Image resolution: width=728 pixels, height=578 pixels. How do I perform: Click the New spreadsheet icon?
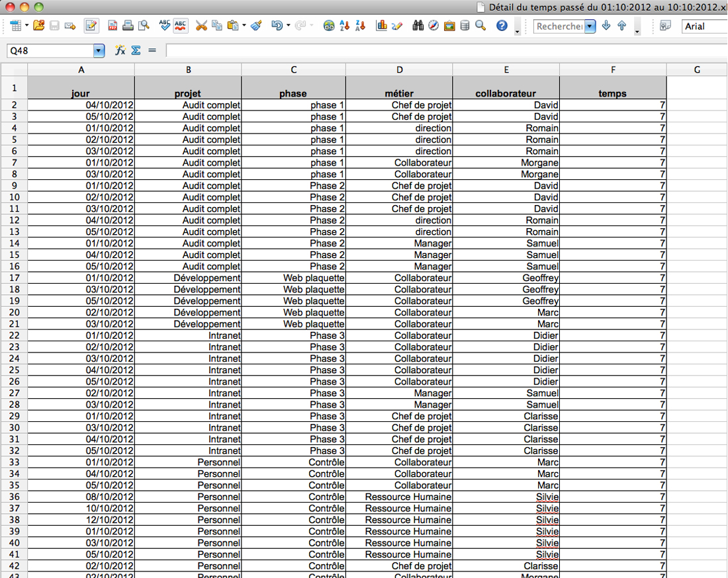coord(15,26)
